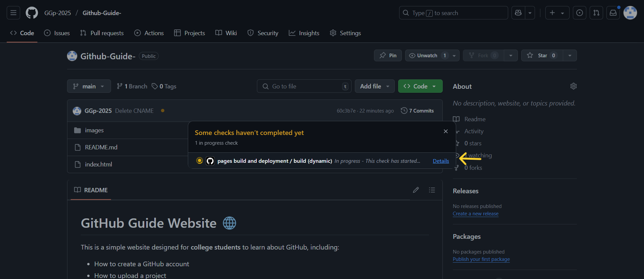The image size is (644, 279).
Task: Switch to the Pull requests tab
Action: click(x=102, y=33)
